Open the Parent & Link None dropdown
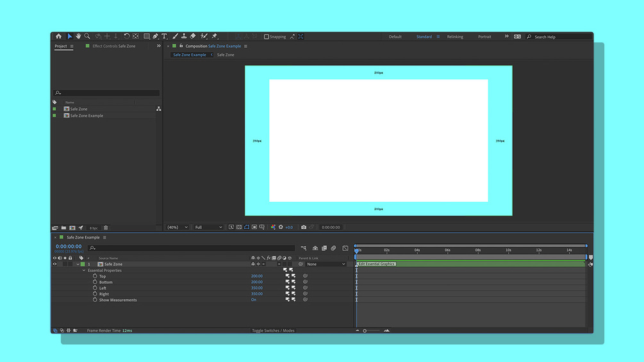 326,265
